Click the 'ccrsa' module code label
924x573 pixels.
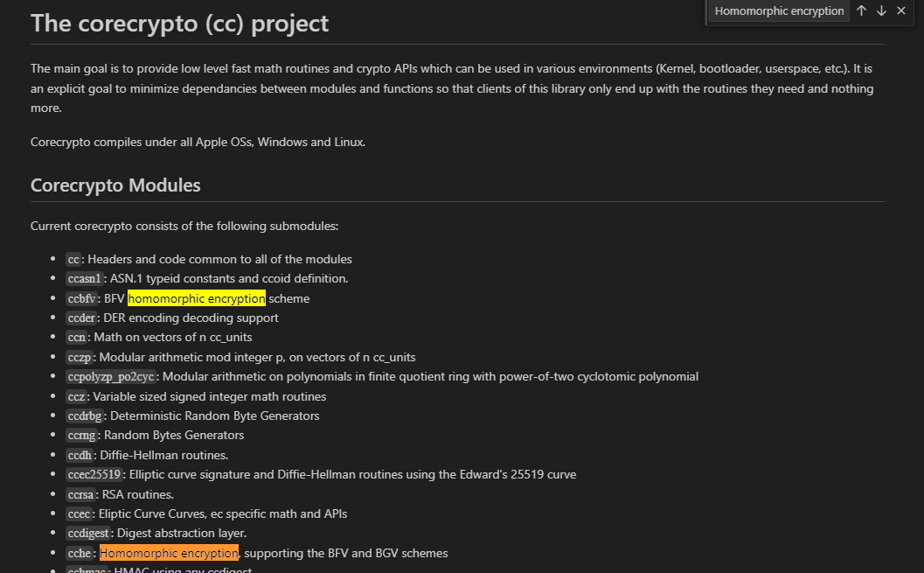point(80,494)
